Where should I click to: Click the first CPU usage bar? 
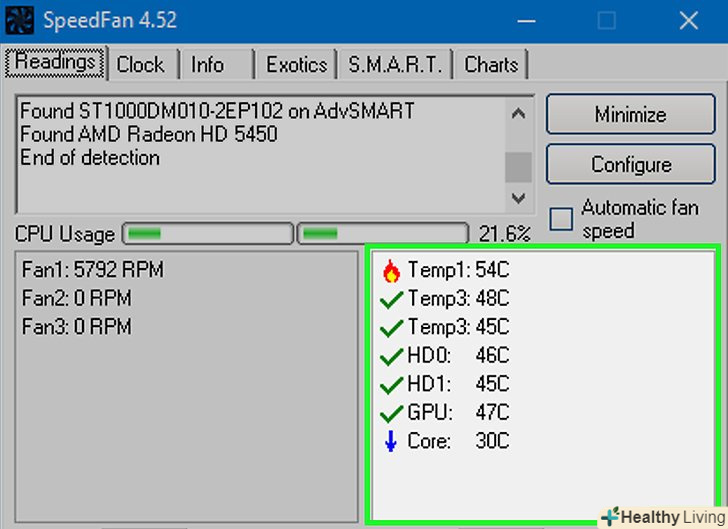click(208, 233)
